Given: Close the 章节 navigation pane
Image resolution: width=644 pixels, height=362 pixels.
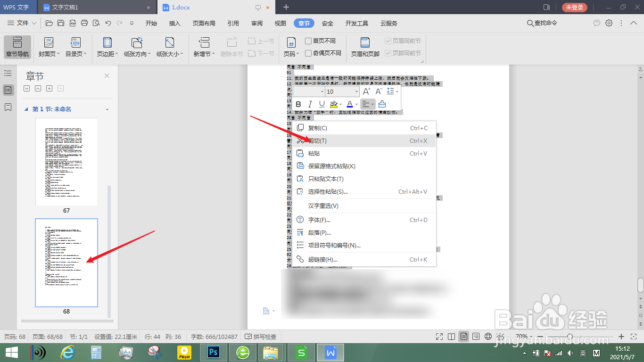Looking at the screenshot, I should [x=107, y=76].
